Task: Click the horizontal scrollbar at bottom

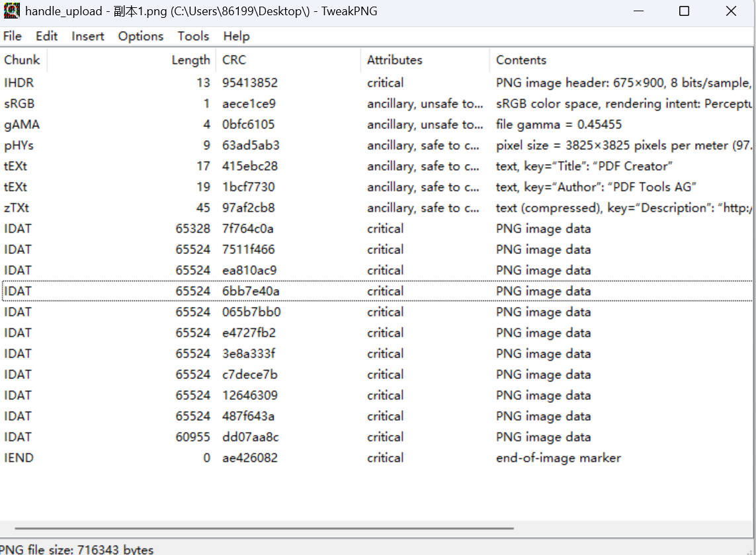Action: 265,529
